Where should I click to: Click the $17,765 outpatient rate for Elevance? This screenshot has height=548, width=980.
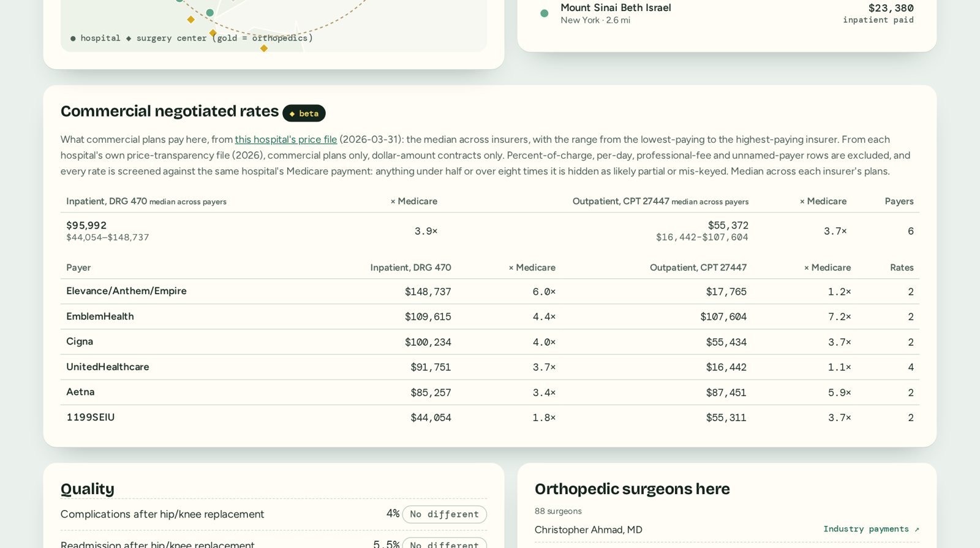pos(726,292)
